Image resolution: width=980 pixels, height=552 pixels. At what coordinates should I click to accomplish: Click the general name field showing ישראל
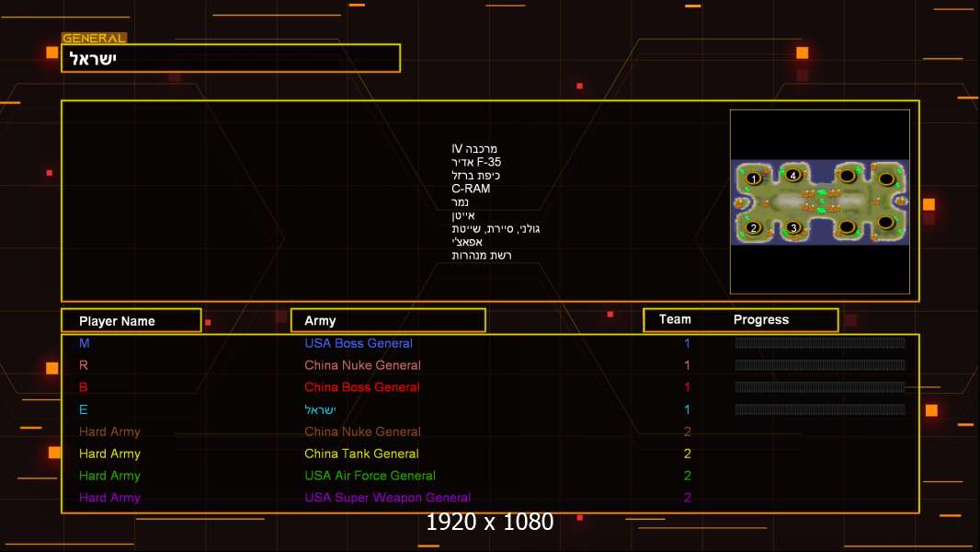click(231, 58)
